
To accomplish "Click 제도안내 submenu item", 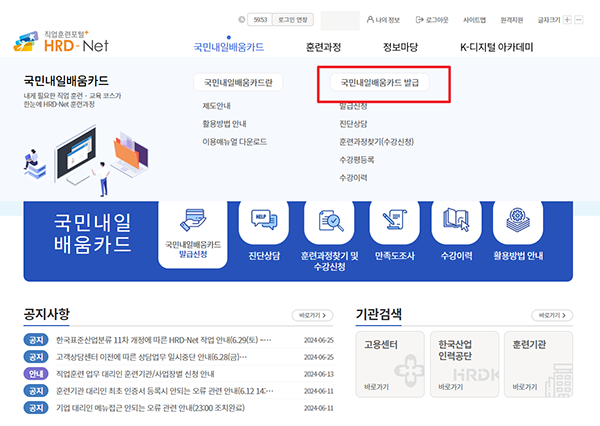I will point(216,106).
